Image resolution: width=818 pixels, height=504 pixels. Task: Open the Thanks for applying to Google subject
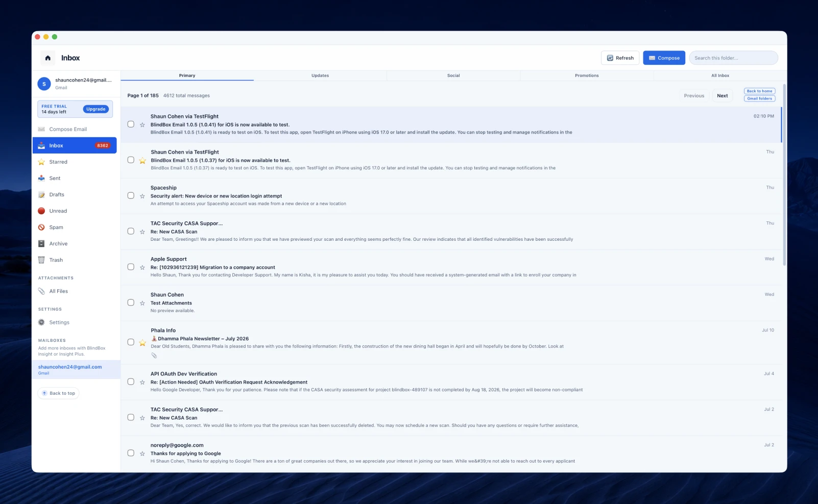click(x=186, y=454)
